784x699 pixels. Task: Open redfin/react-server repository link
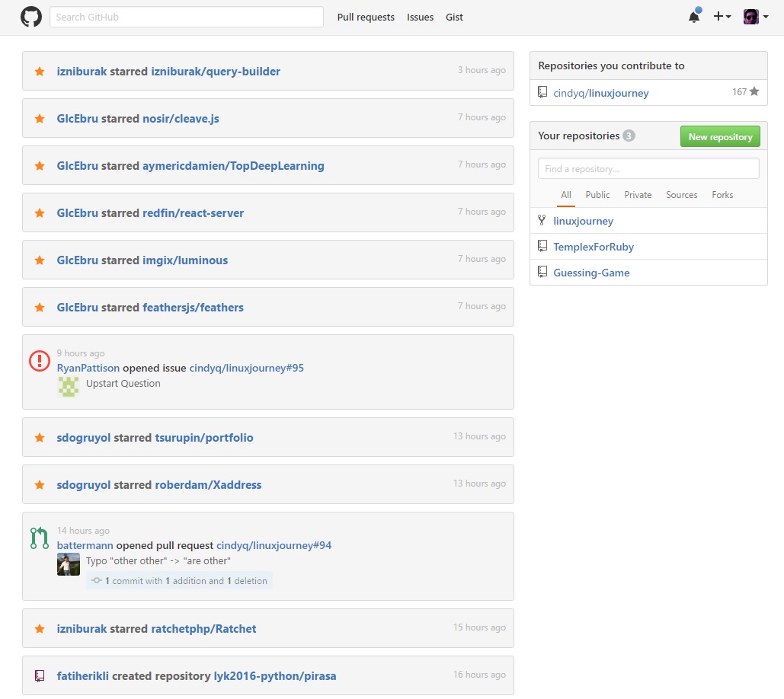193,213
